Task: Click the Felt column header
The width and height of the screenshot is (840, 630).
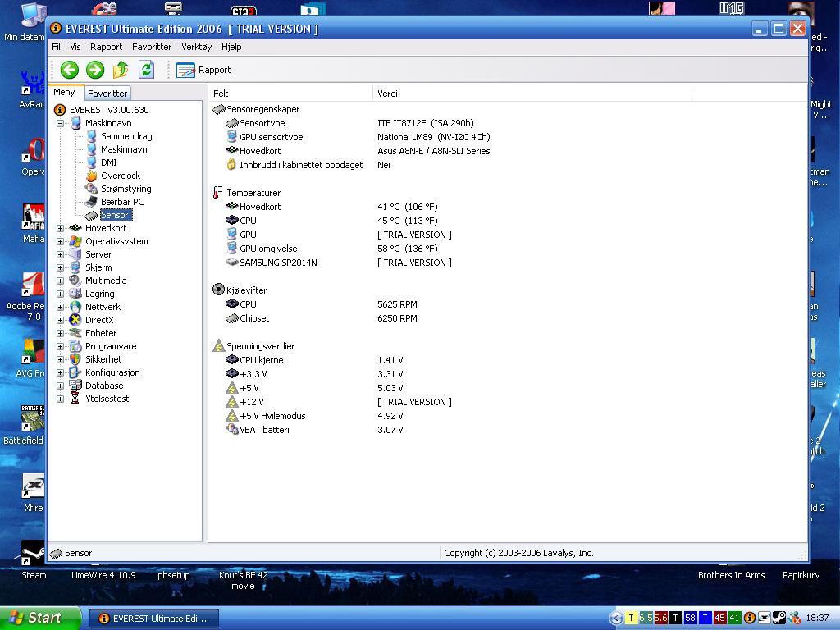Action: coord(291,94)
